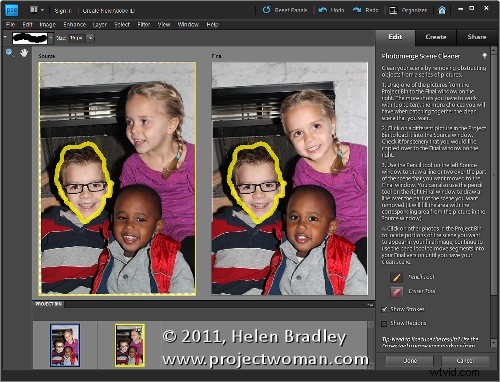Select the Pencil Tool icon
The image size is (500, 382).
[x=396, y=277]
